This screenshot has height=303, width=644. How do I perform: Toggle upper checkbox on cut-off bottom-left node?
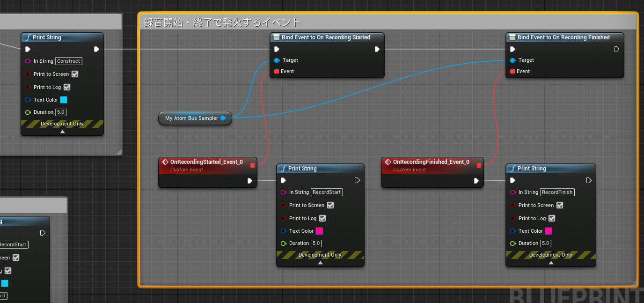pyautogui.click(x=16, y=258)
